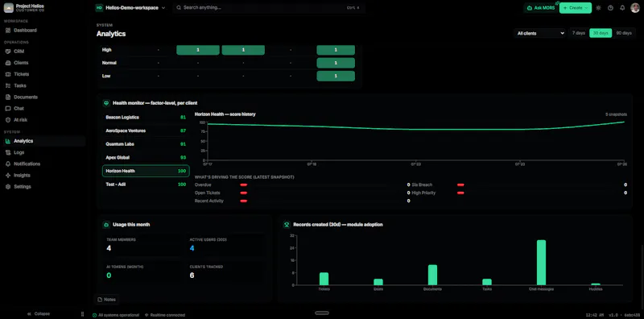Expand the Create button dropdown
The image size is (644, 319).
[x=586, y=8]
